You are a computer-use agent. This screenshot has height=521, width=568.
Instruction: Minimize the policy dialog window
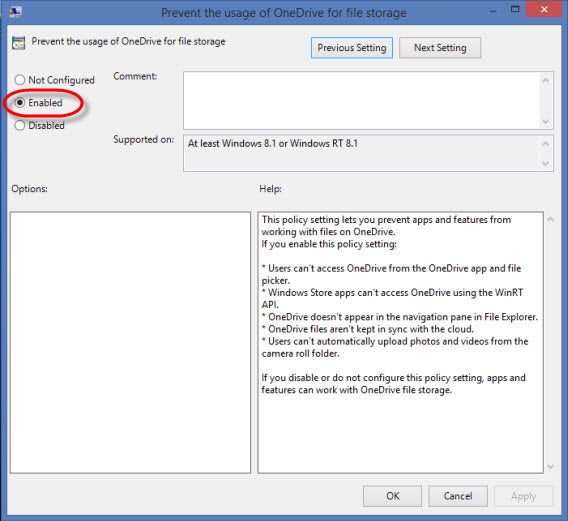coord(493,11)
